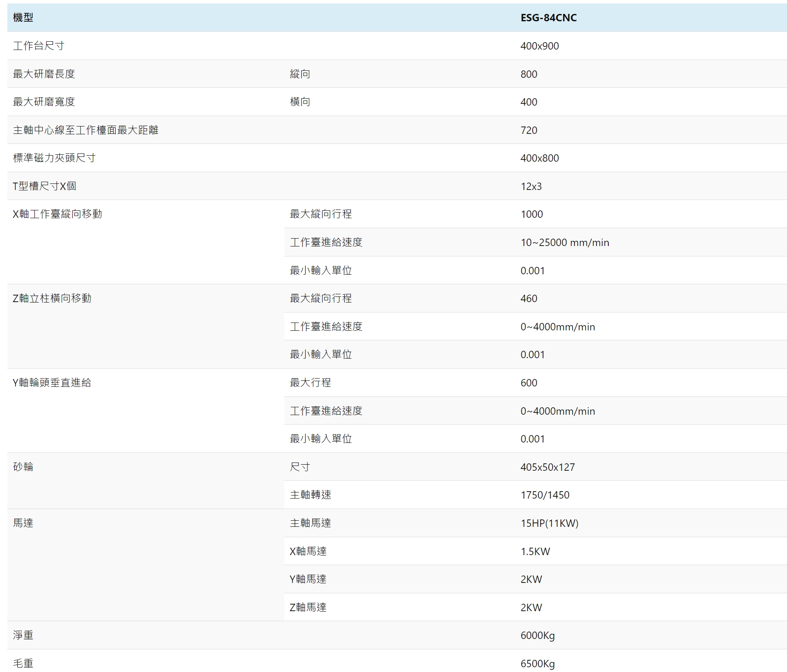
Task: Click the 400x900 table size value
Action: pos(540,46)
